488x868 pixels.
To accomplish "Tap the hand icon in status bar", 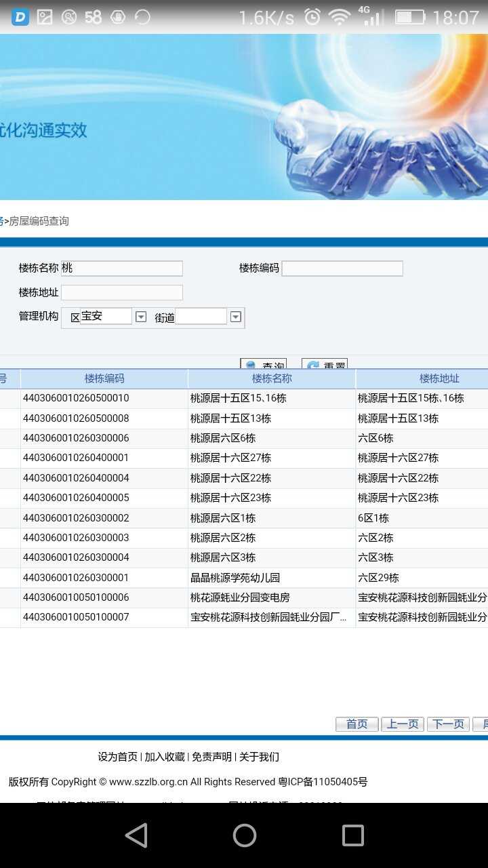I will [x=118, y=17].
